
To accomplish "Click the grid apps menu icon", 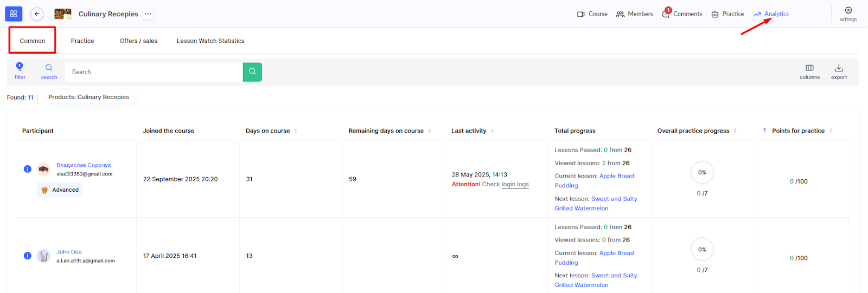I will [14, 14].
